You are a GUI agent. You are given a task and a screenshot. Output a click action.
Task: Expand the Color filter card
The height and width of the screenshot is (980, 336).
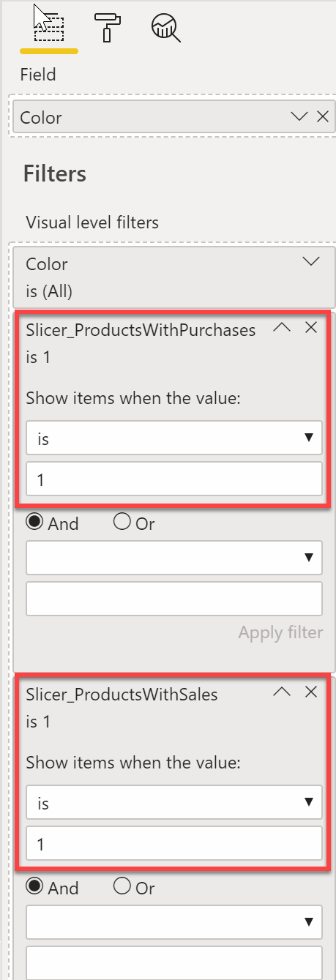coord(311,261)
